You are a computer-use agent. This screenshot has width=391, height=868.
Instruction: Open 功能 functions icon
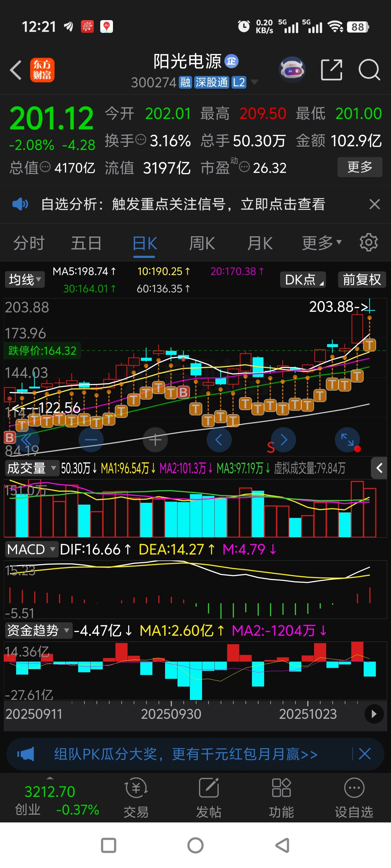(281, 798)
